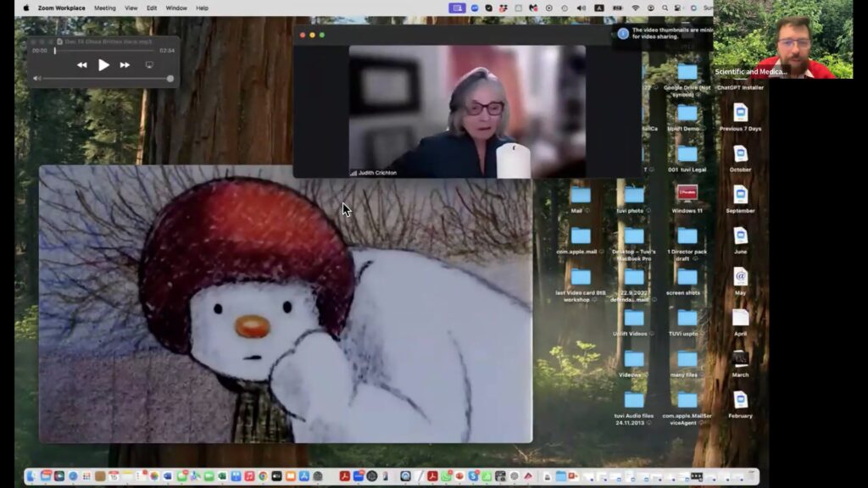This screenshot has height=488, width=868.
Task: Click the purple screen-sharing menu bar icon
Action: click(x=457, y=8)
